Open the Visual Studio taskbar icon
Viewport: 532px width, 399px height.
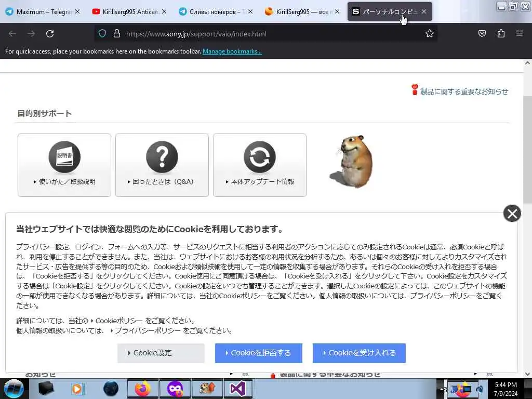click(x=238, y=389)
